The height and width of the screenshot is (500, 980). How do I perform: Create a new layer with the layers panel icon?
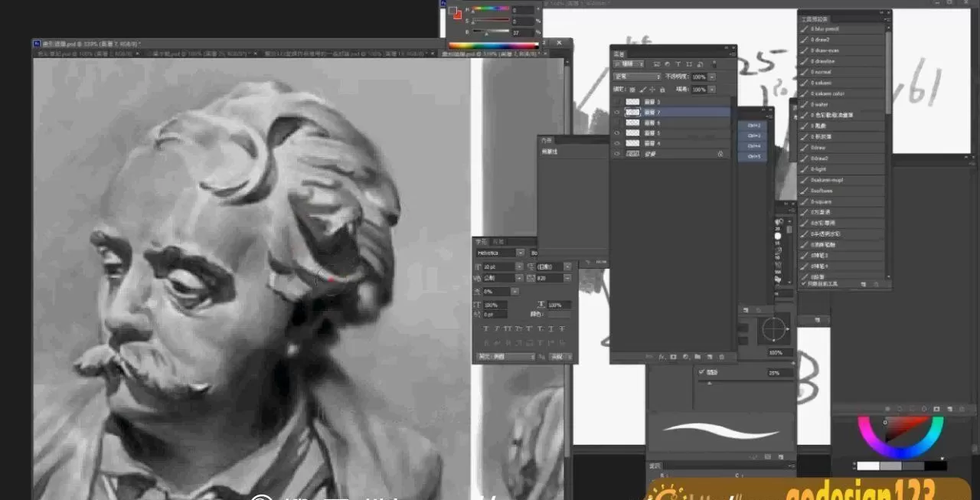click(x=710, y=357)
